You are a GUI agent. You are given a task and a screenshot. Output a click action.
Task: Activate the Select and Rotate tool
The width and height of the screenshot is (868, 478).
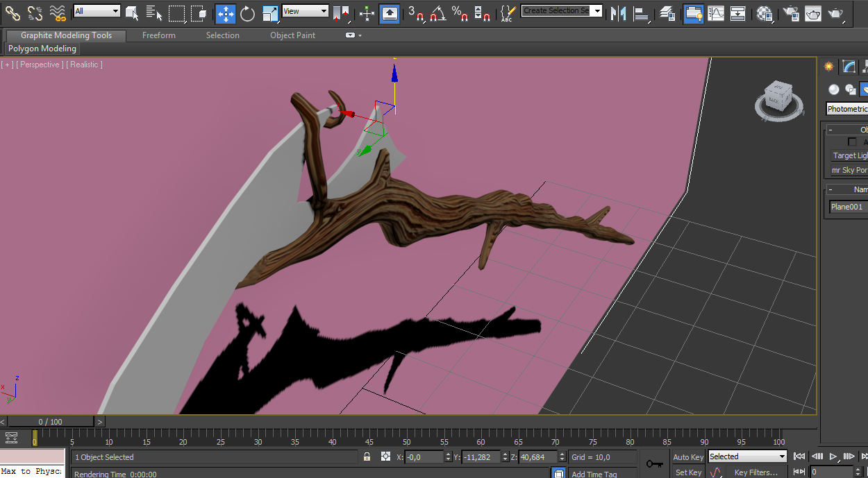click(248, 13)
